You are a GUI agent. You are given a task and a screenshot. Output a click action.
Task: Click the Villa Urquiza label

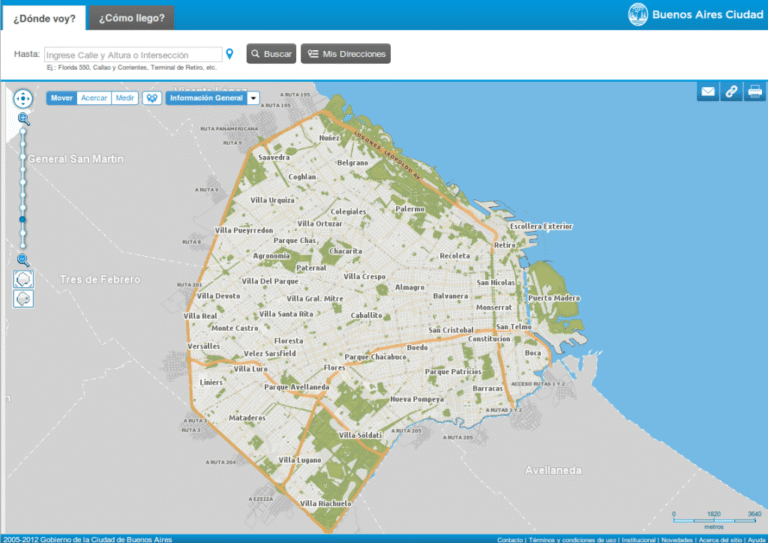click(x=272, y=200)
